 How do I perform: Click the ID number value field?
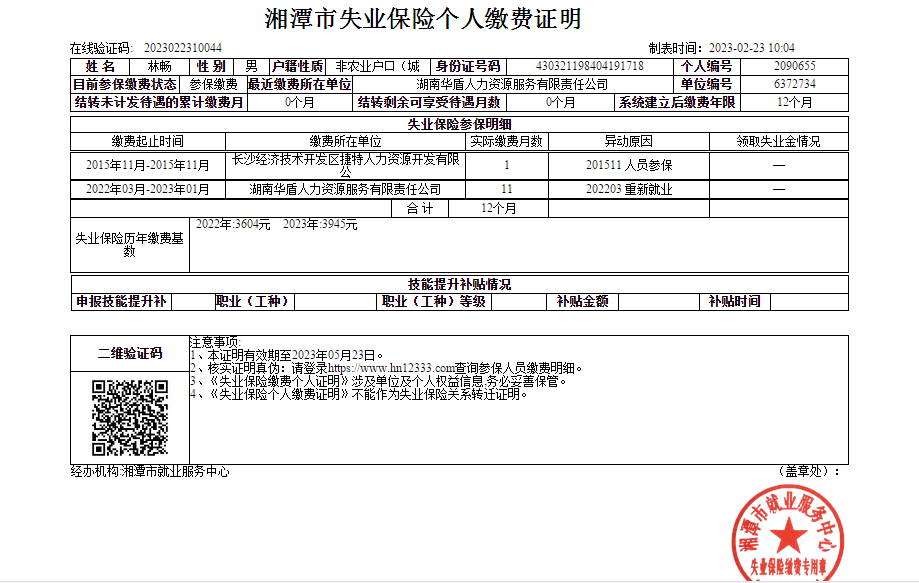(x=590, y=66)
